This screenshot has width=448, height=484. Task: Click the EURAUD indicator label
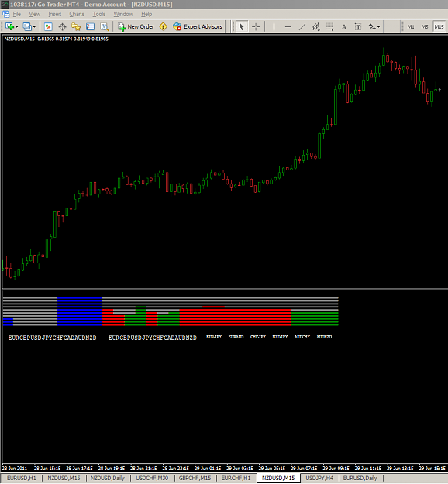point(236,337)
